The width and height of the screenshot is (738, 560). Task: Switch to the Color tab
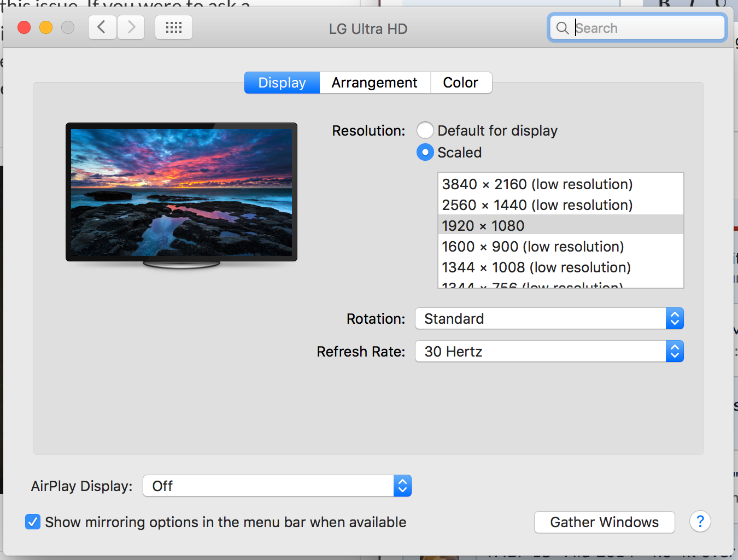[461, 83]
